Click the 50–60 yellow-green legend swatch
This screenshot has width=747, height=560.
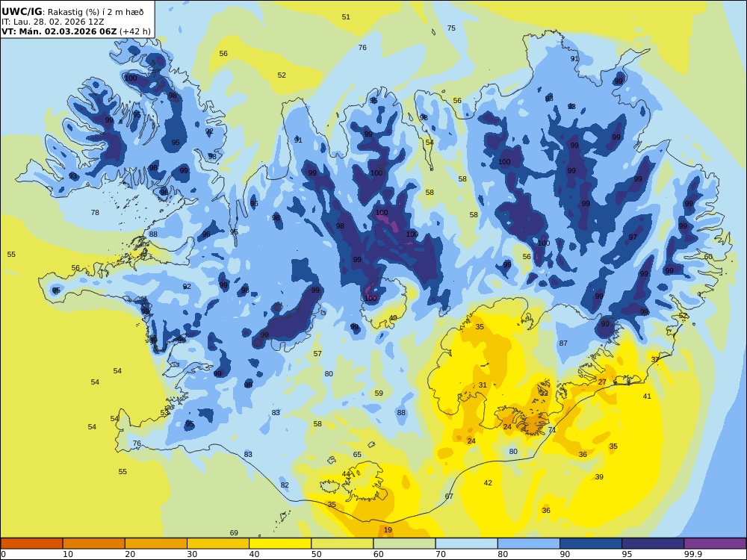(342, 544)
